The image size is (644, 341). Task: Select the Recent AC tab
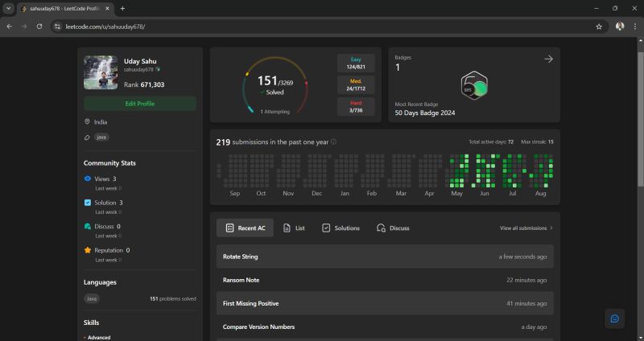point(245,228)
